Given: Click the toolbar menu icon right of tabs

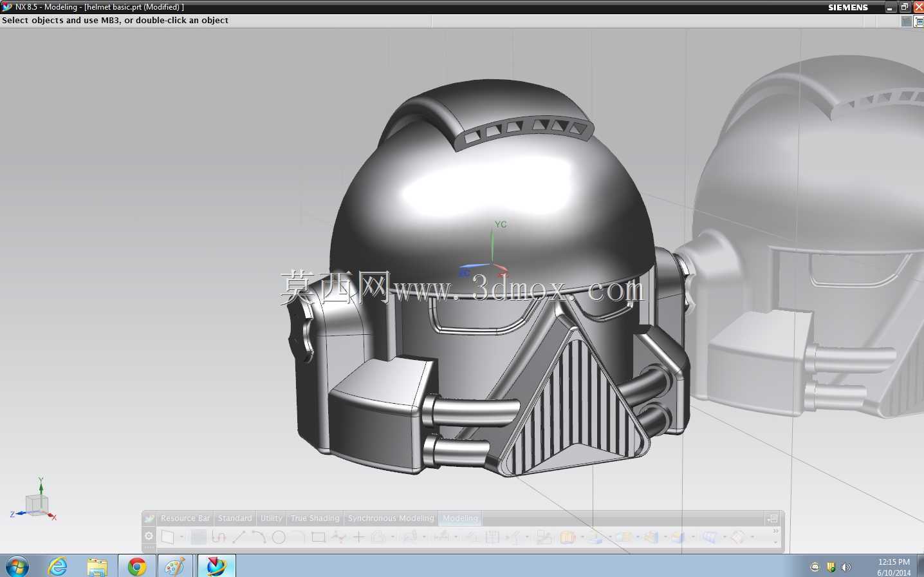Looking at the screenshot, I should pos(773,518).
